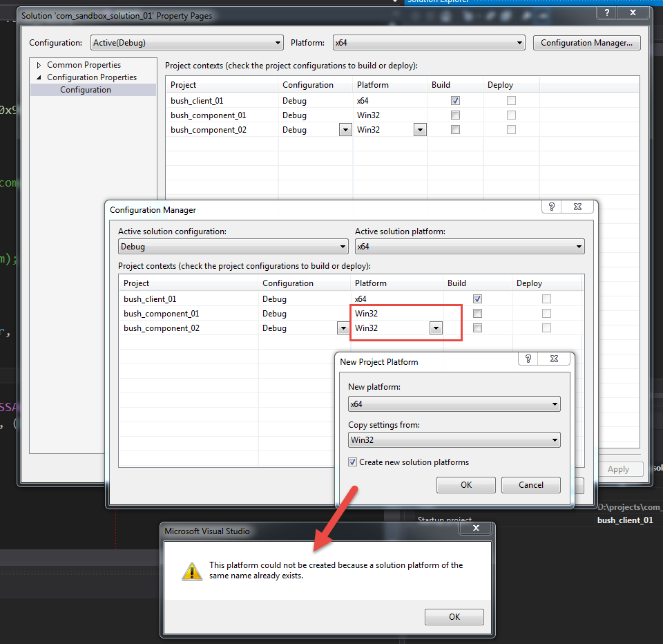Click help icon in New Project Platform dialog
Viewport: 663px width, 644px height.
[528, 359]
